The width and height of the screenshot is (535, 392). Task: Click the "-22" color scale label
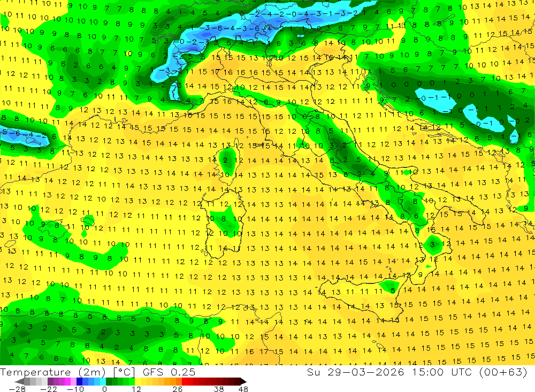[49, 389]
